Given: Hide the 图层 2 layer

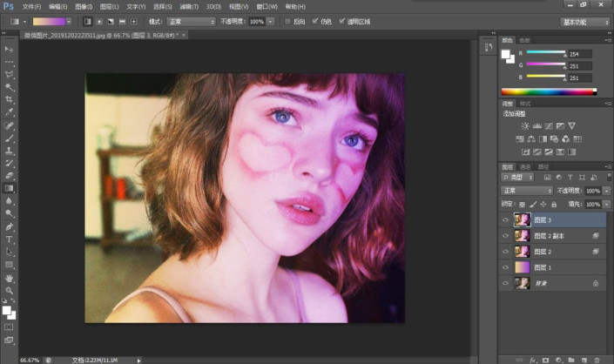Looking at the screenshot, I should (x=505, y=252).
